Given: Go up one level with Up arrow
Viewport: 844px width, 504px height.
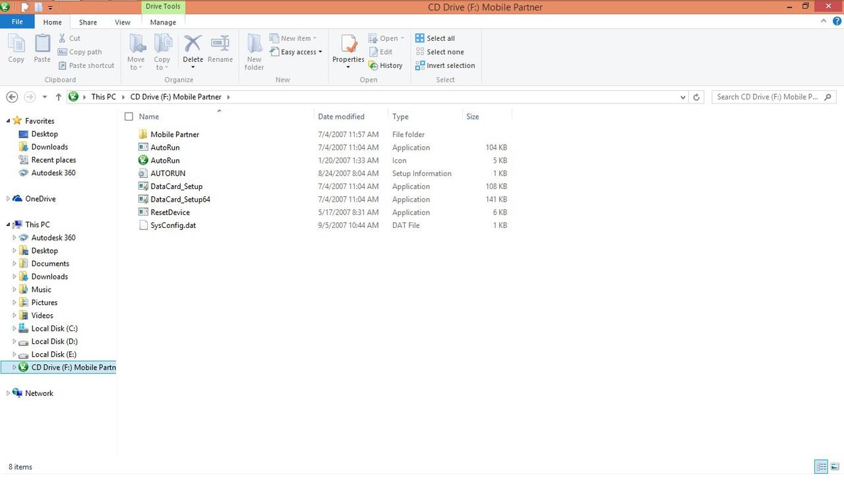Looking at the screenshot, I should coord(59,97).
